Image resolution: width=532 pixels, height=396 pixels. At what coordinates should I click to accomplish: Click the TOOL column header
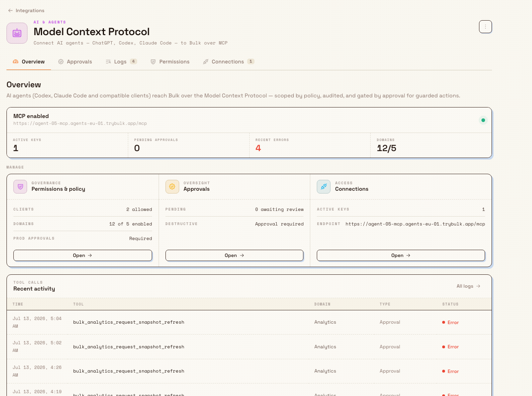[x=78, y=304]
